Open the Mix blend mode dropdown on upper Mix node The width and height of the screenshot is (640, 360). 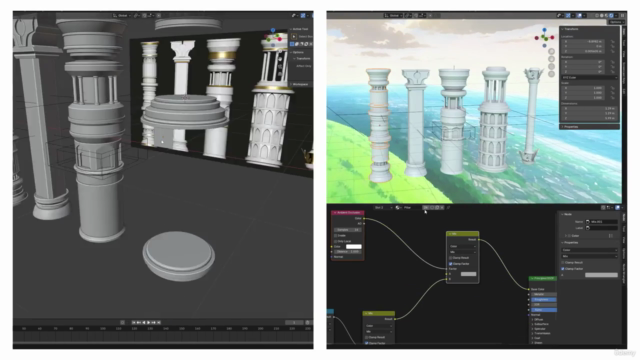[462, 252]
